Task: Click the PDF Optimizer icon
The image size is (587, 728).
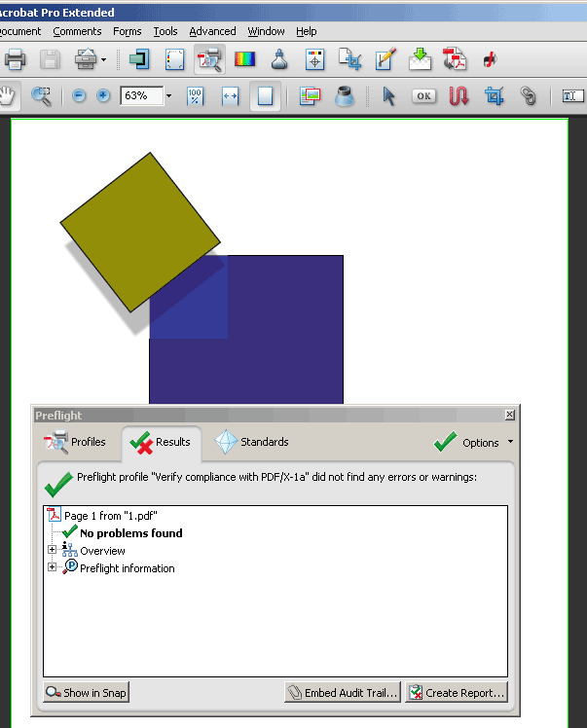Action: point(455,59)
